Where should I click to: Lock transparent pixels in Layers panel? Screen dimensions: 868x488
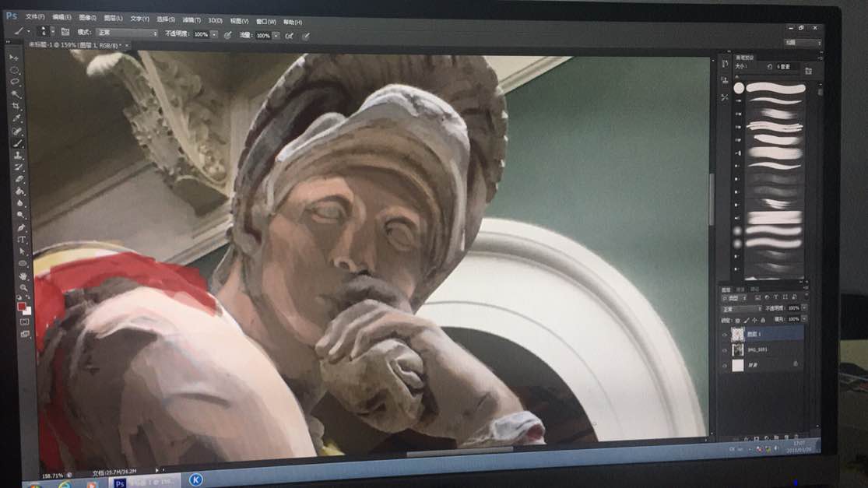click(738, 321)
